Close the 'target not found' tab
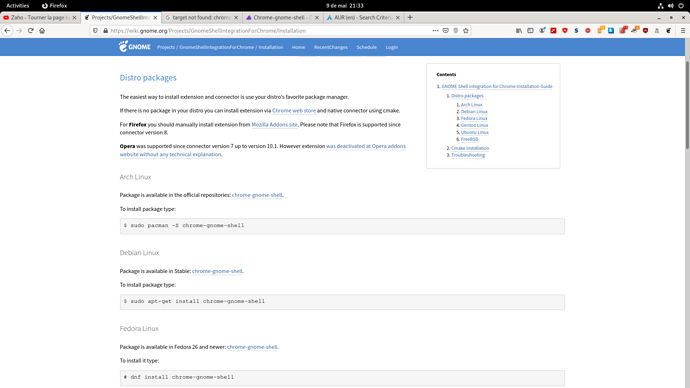690x388 pixels. 236,18
